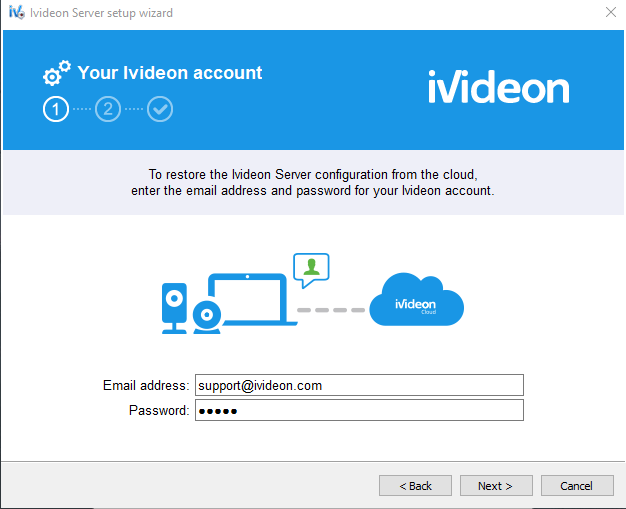Click the user speech bubble icon
This screenshot has width=626, height=509.
point(311,270)
